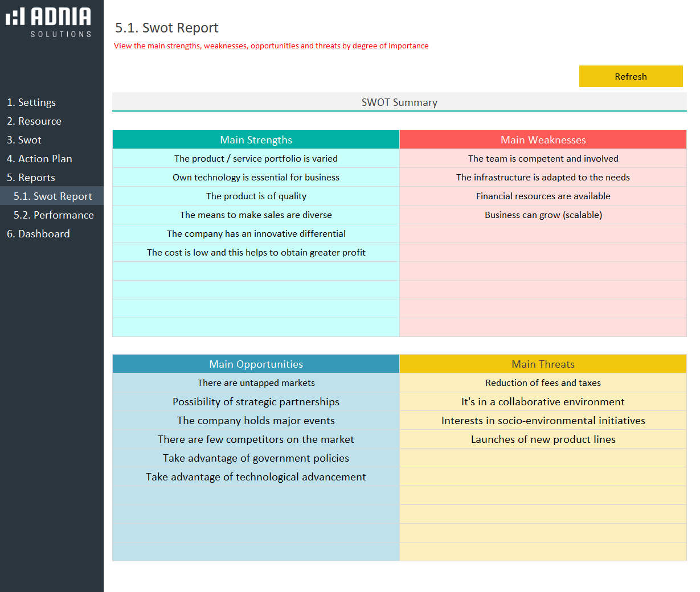700x592 pixels.
Task: Open the 5.2. Performance report
Action: 54,215
